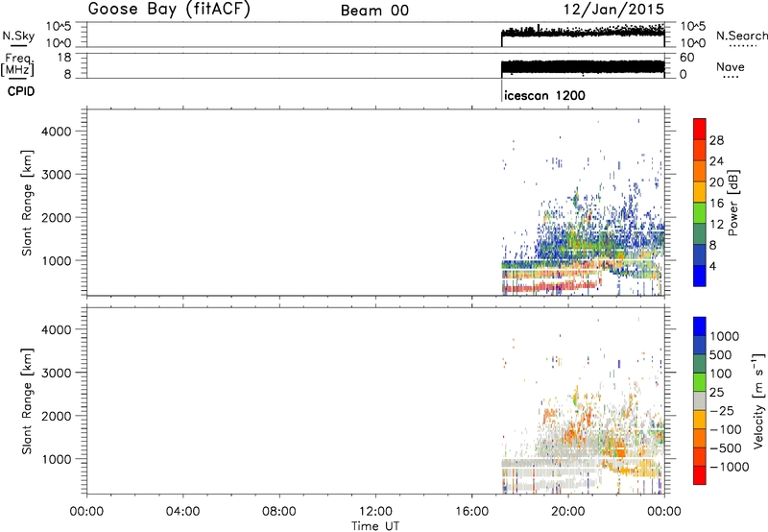Screen dimensions: 768x532
Task: Click the '4' power colorbar value
Action: click(712, 266)
